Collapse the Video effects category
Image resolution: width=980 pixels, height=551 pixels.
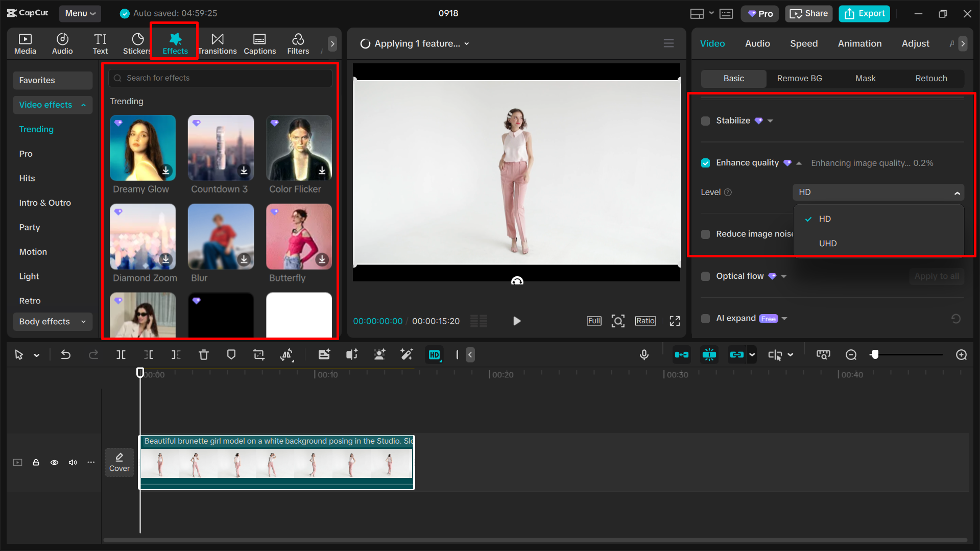pyautogui.click(x=83, y=105)
